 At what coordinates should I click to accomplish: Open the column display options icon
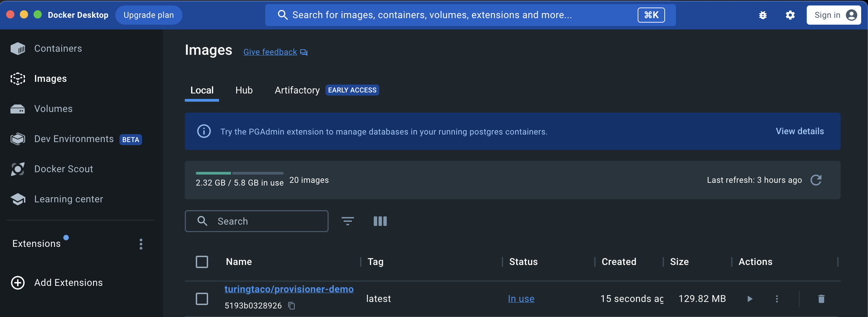coord(380,221)
